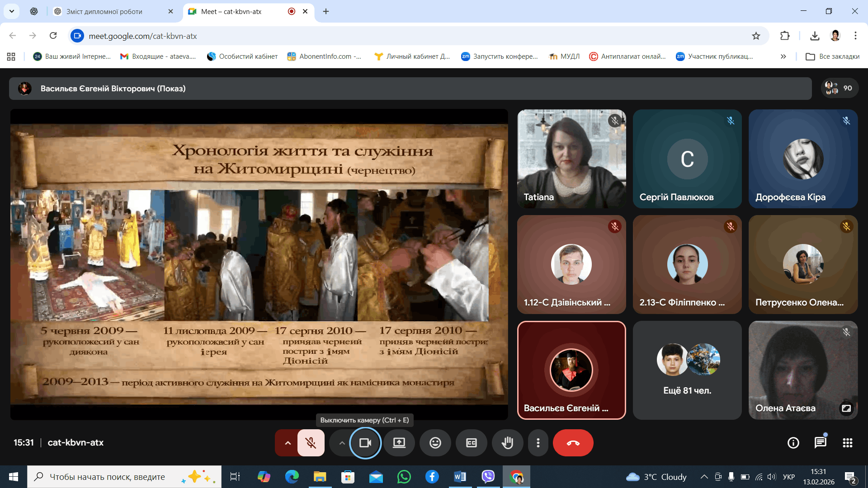
Task: Click the red Leave call button
Action: point(573,443)
